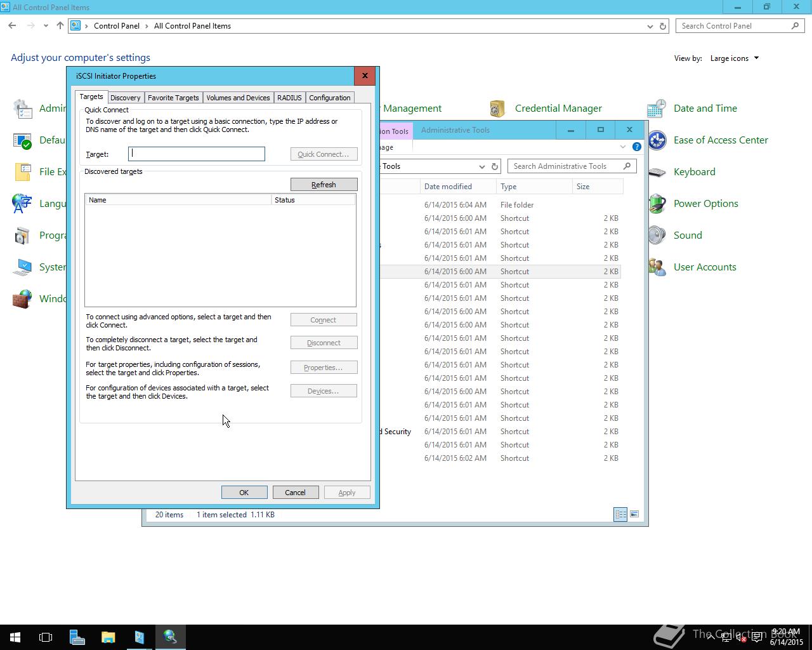Click the Target input field
The width and height of the screenshot is (812, 650).
(x=197, y=154)
